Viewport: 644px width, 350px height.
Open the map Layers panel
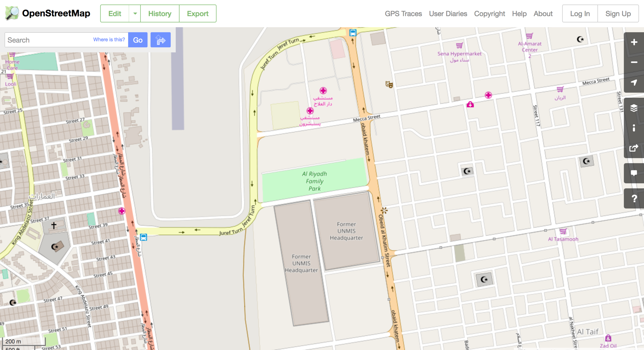point(634,108)
